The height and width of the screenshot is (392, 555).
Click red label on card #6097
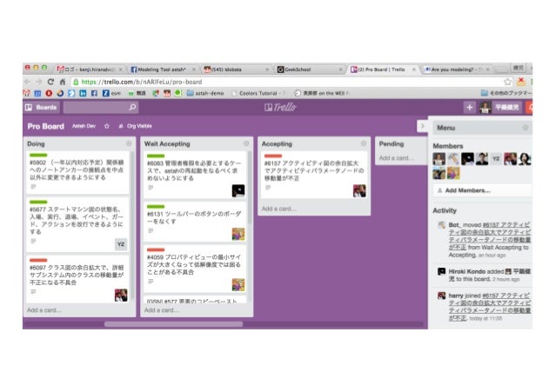click(38, 260)
